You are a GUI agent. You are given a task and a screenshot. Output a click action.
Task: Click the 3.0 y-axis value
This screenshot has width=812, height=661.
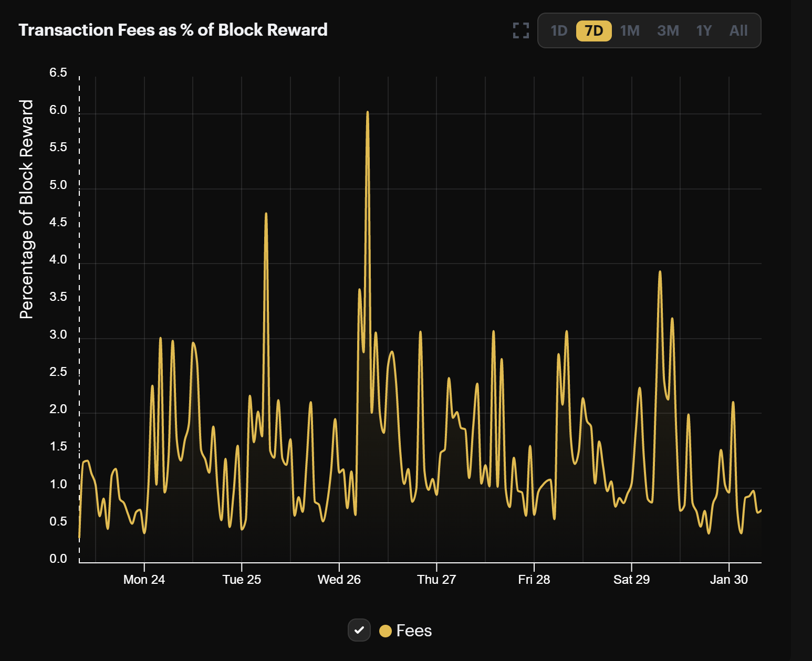(x=58, y=334)
